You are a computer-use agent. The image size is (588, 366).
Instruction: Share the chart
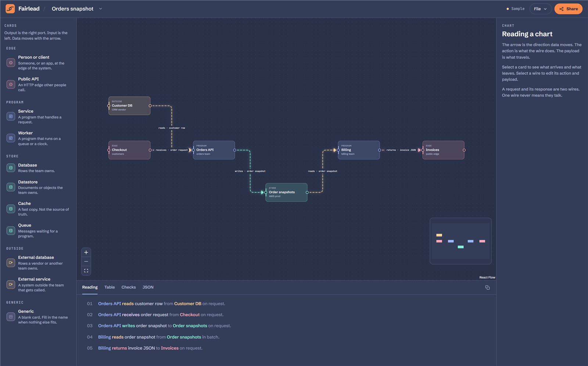[568, 9]
